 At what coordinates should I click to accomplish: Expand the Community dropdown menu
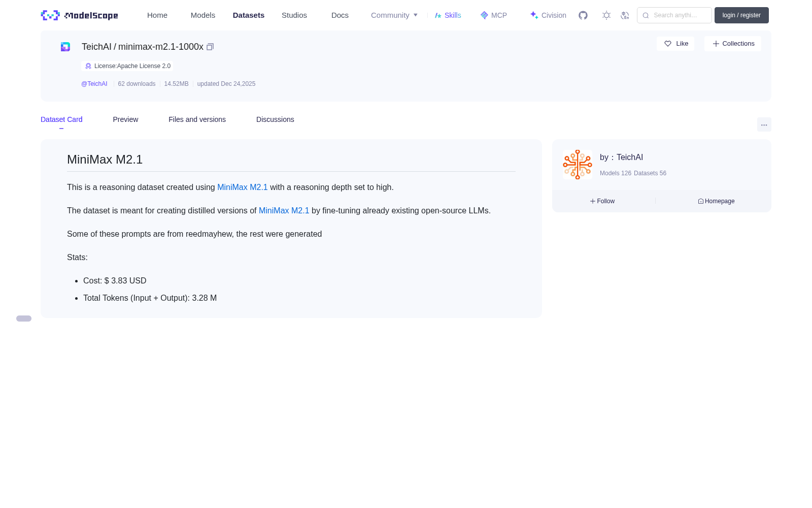394,15
